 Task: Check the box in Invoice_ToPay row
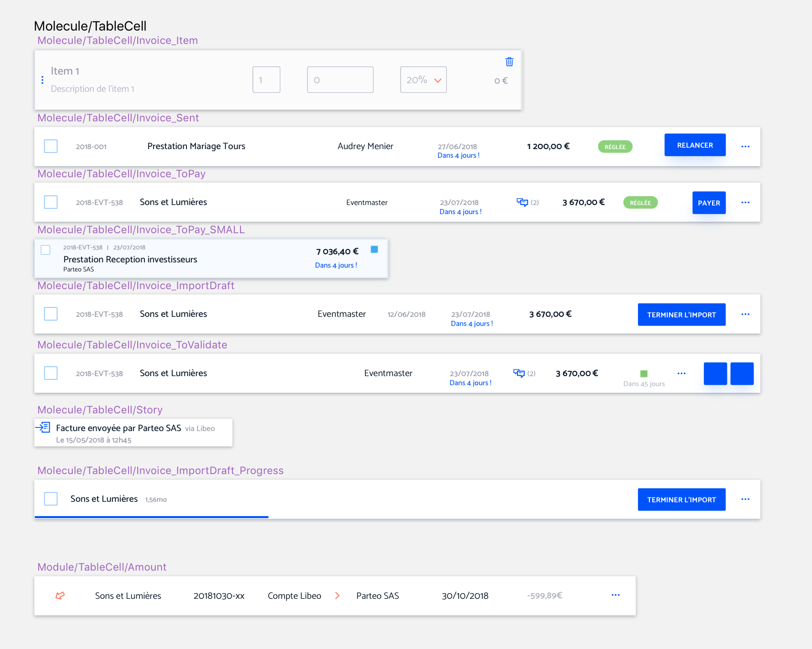51,202
